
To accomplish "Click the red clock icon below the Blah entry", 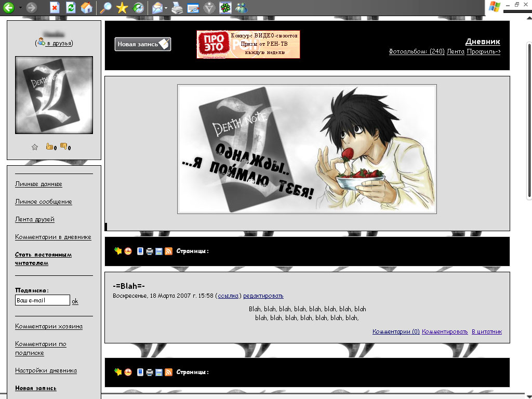I will click(128, 372).
